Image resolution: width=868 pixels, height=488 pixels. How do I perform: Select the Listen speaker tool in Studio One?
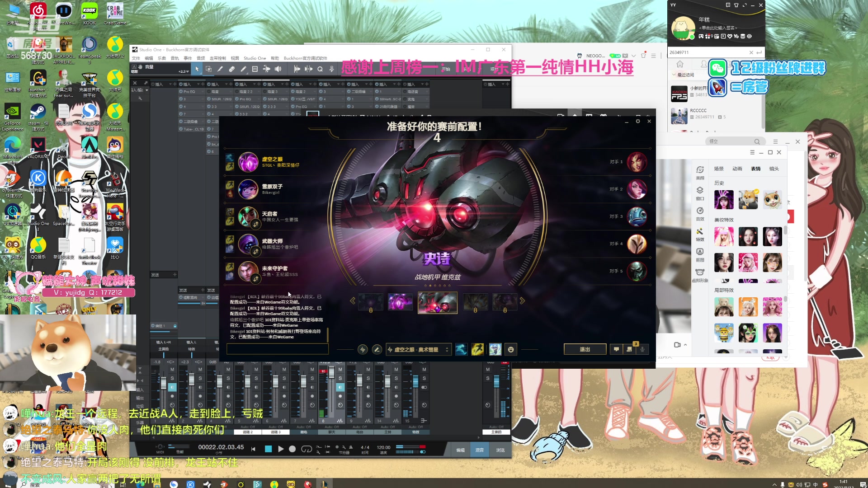pyautogui.click(x=278, y=69)
